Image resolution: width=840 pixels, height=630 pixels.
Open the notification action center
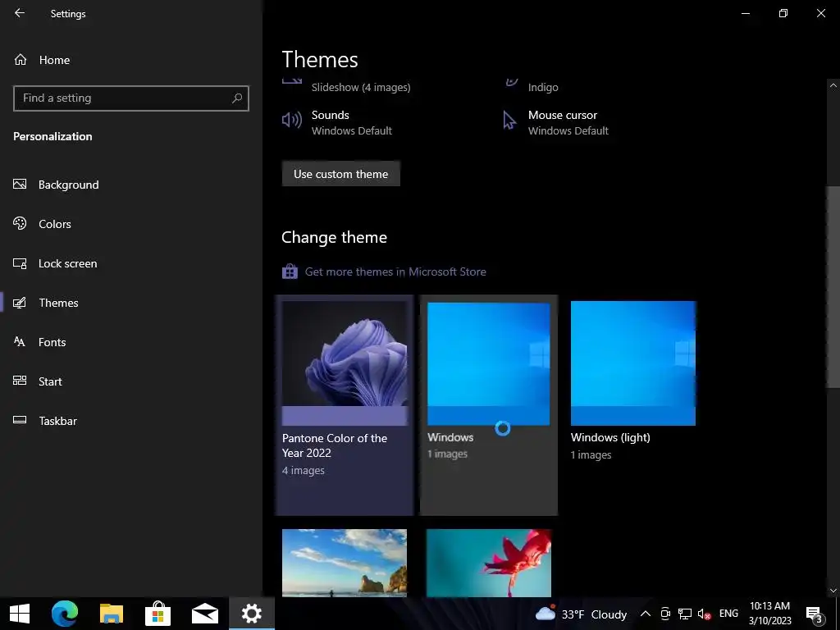pos(815,614)
